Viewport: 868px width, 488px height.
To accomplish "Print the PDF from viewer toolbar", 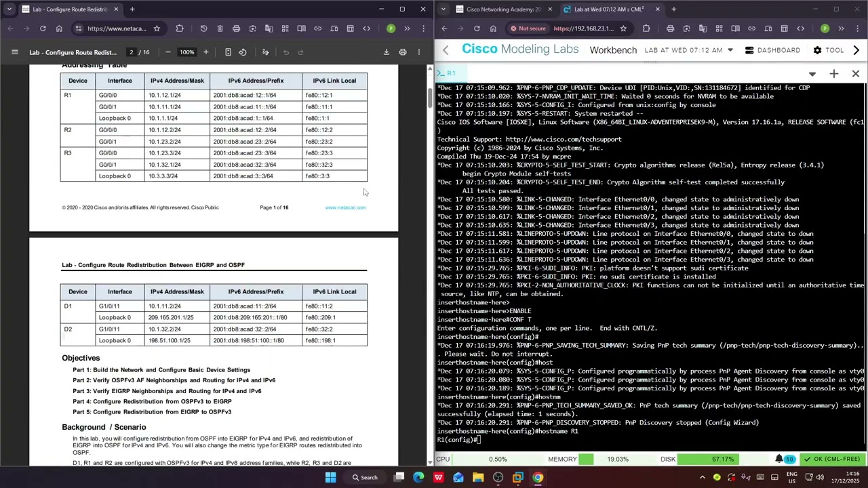I will coord(403,52).
